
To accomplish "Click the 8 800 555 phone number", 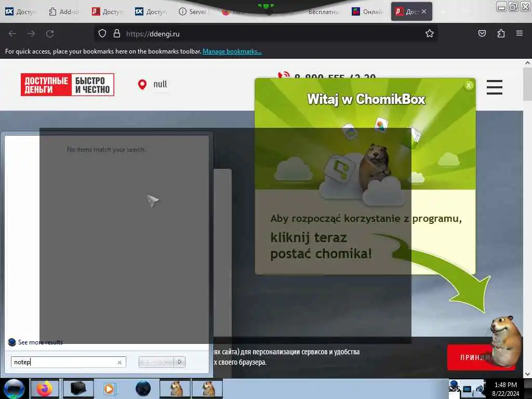I will click(x=335, y=77).
